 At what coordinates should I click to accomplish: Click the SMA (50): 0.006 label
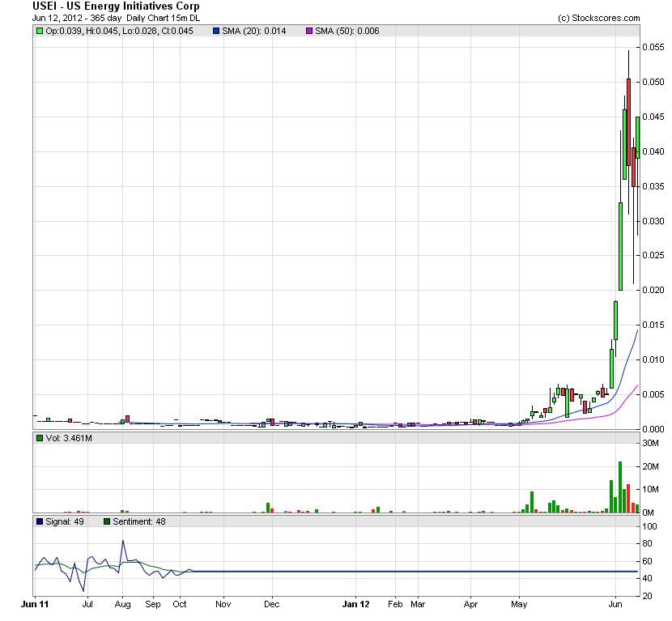click(x=347, y=31)
